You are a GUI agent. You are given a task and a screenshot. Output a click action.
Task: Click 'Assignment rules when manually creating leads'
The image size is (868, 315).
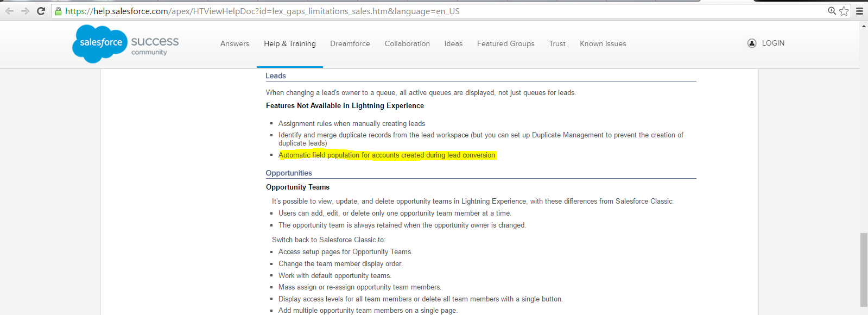coord(352,123)
